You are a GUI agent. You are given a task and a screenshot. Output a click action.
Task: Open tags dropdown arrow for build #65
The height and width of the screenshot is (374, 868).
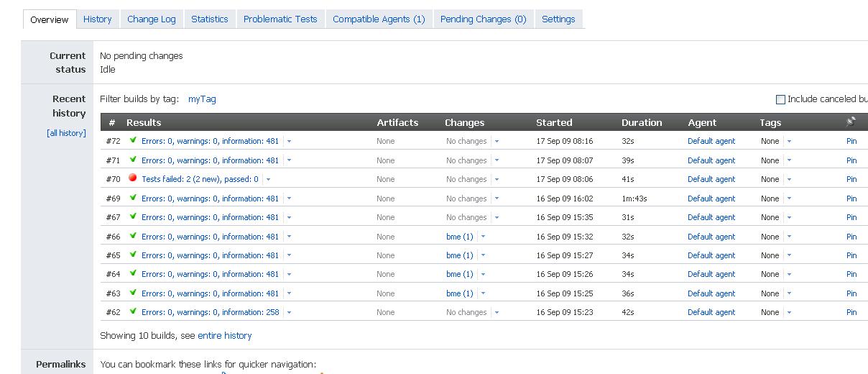(x=789, y=255)
